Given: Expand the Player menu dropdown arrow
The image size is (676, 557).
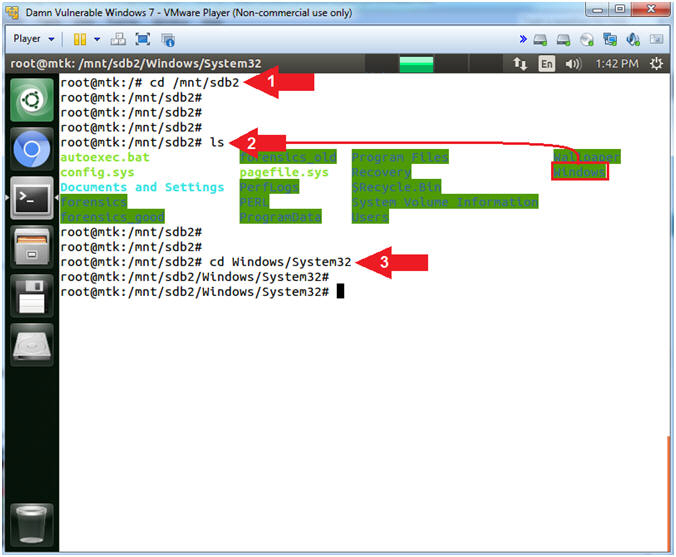Looking at the screenshot, I should (51, 39).
